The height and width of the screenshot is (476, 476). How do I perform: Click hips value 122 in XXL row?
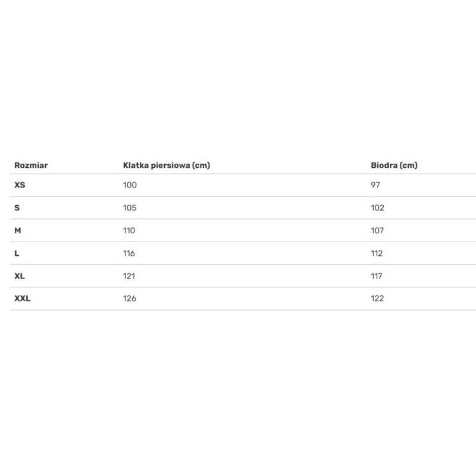377,299
